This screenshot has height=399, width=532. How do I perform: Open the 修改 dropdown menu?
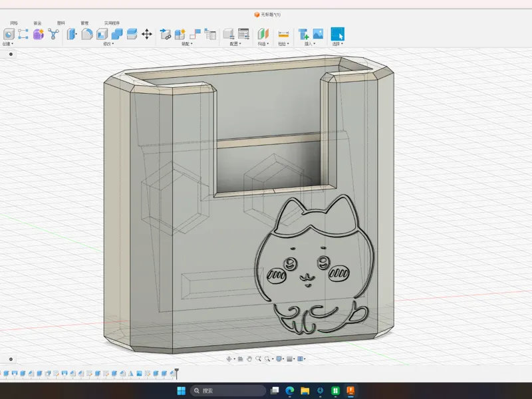[x=108, y=44]
